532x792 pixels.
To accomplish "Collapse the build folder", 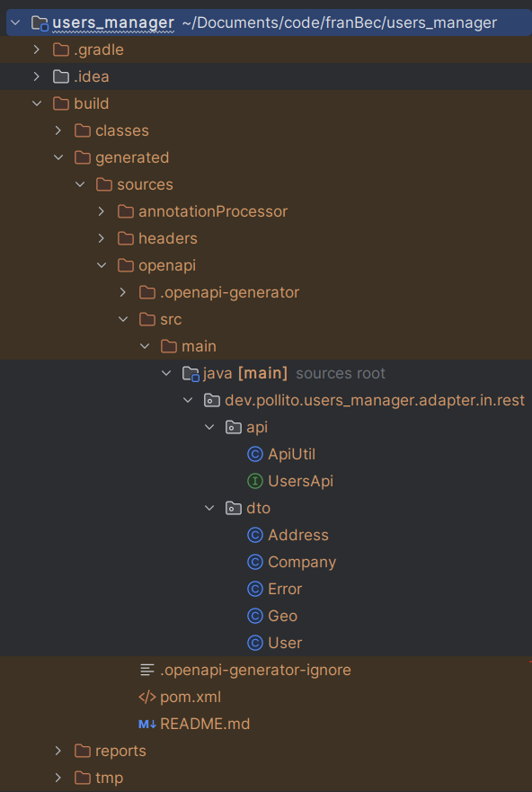I will [36, 103].
